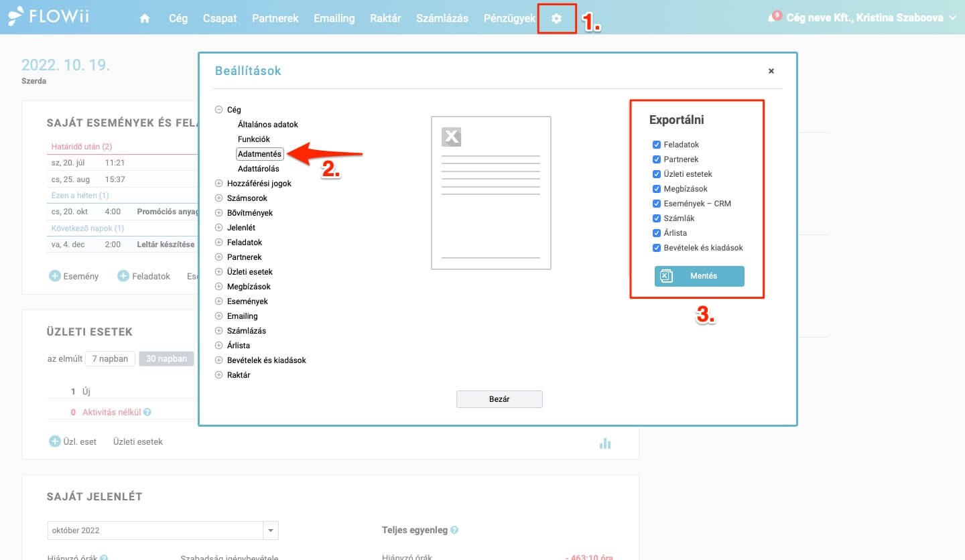Uncheck the Árlista export checkbox
The height and width of the screenshot is (560, 965).
657,233
